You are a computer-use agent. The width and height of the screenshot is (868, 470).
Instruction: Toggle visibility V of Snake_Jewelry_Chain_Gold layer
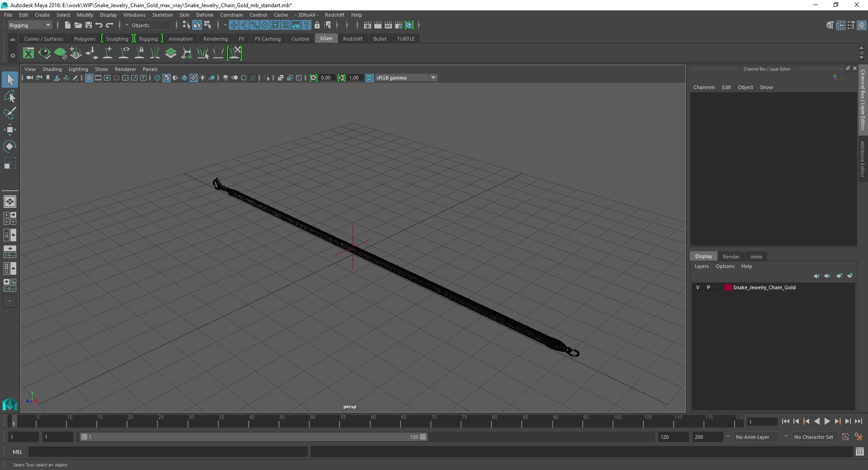698,287
